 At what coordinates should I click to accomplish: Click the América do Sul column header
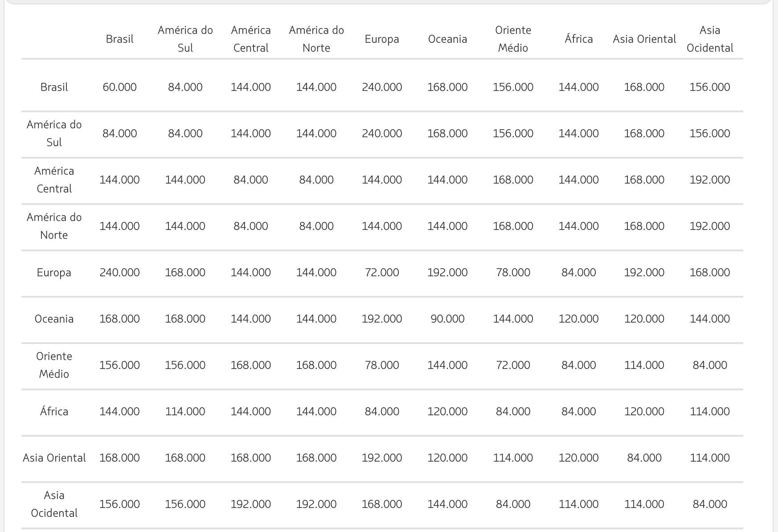point(185,39)
